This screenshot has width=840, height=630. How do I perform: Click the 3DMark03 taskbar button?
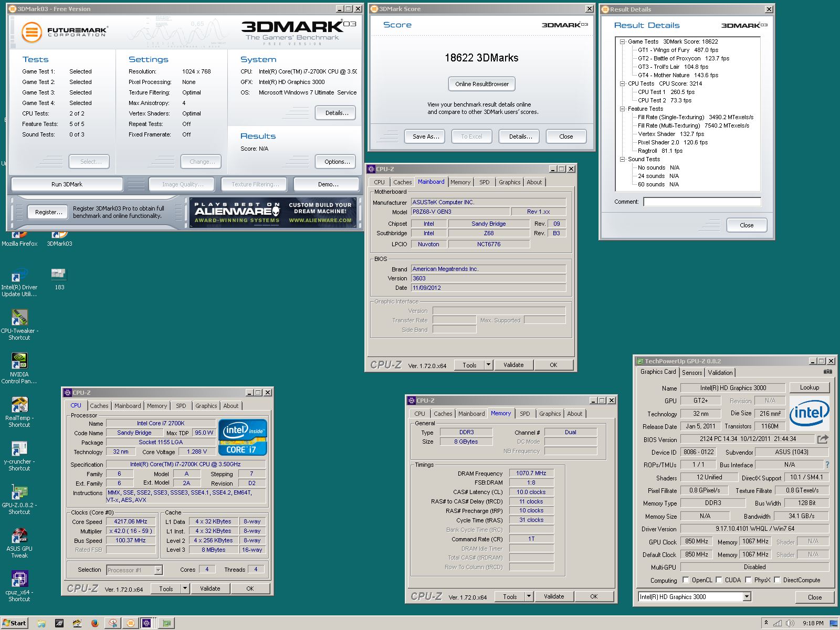point(131,623)
